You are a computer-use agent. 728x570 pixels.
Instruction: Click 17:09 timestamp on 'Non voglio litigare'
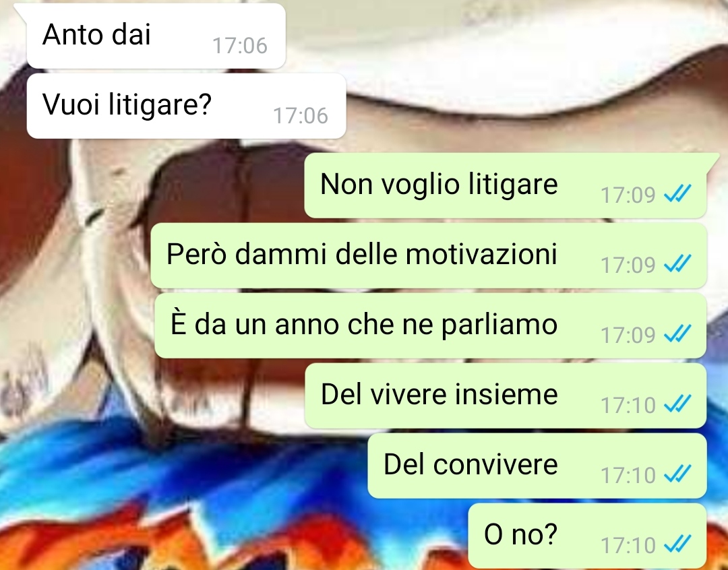tap(628, 195)
